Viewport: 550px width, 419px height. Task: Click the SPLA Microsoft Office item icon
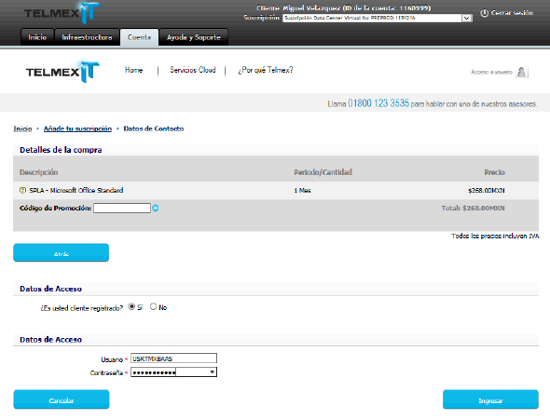point(23,190)
